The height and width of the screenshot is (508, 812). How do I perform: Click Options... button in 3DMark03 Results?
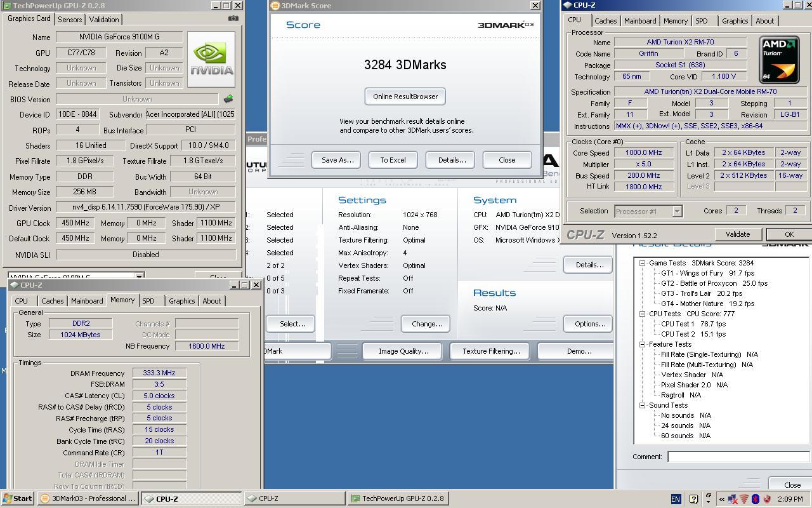[x=589, y=324]
